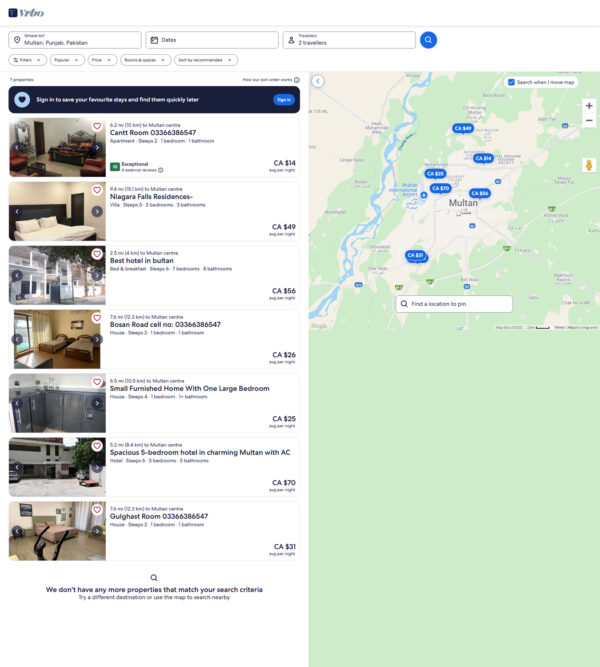Click the Travellers field
600x667 pixels.
tap(349, 40)
